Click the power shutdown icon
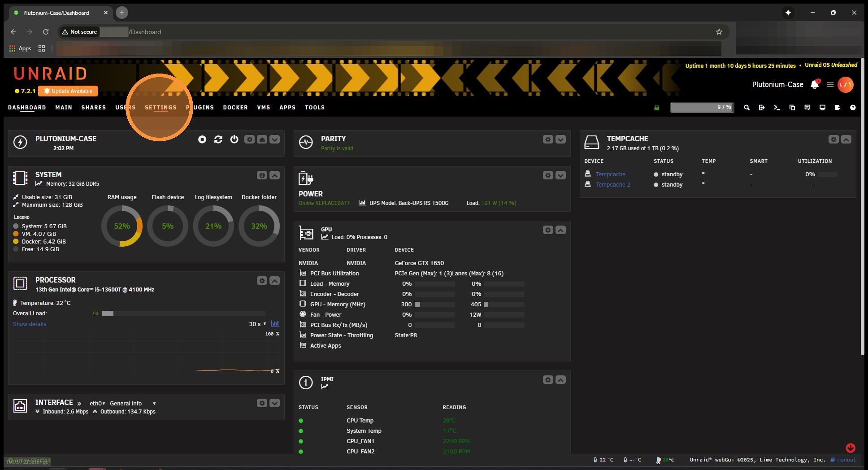Screen dimensions: 868x470 tap(234, 139)
